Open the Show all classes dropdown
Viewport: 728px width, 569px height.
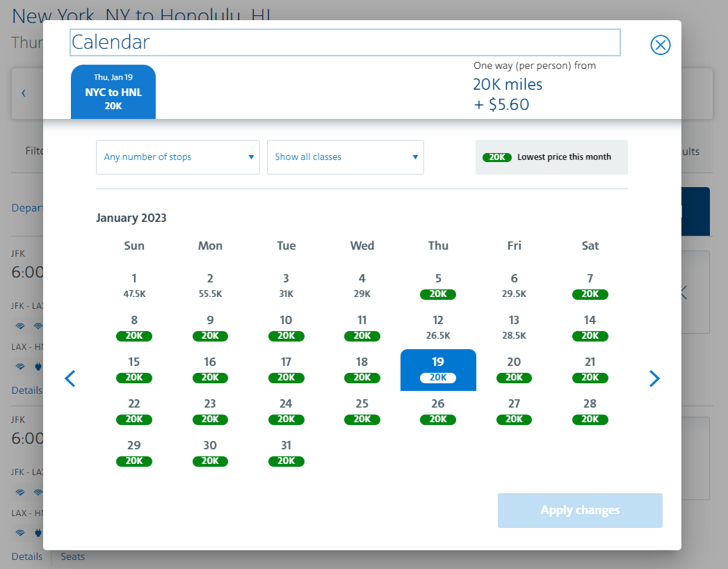pyautogui.click(x=346, y=157)
